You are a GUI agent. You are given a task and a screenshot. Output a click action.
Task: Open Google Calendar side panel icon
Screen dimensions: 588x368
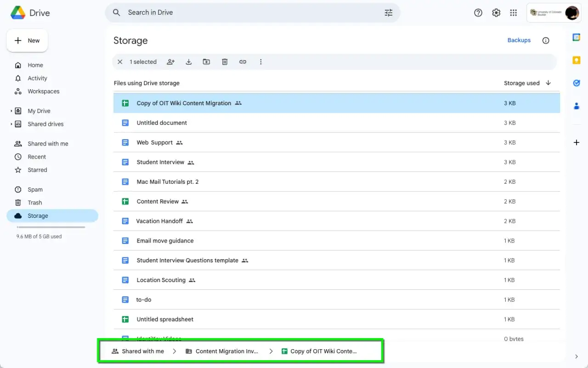577,38
